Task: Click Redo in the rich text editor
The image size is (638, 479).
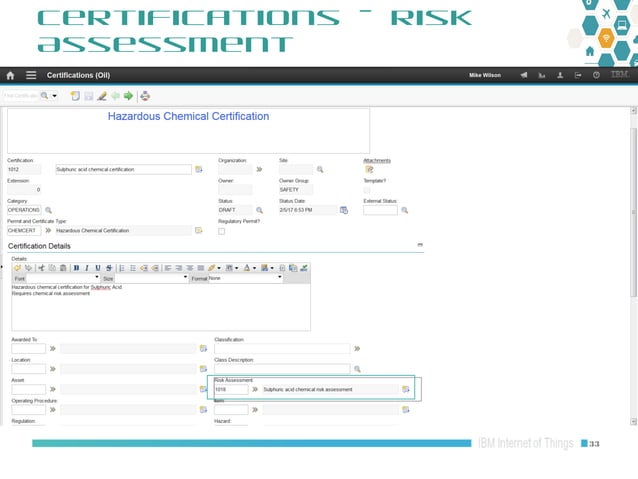Action: coord(28,268)
